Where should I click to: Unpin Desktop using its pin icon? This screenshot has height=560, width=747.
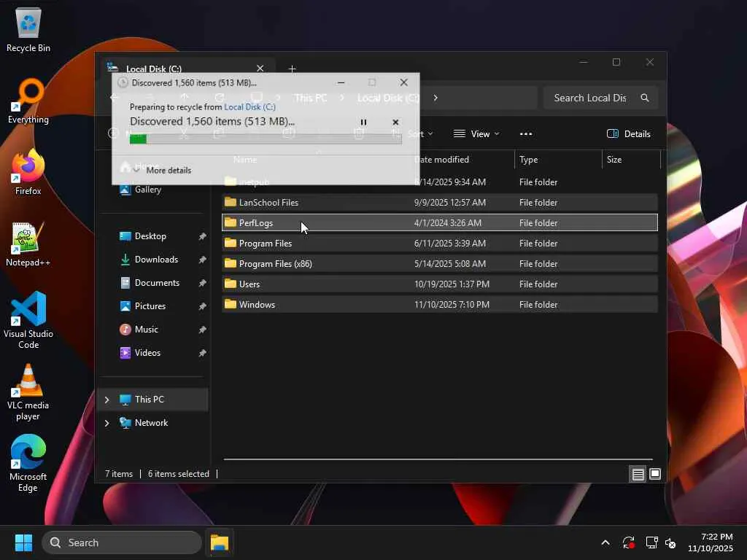tap(203, 236)
